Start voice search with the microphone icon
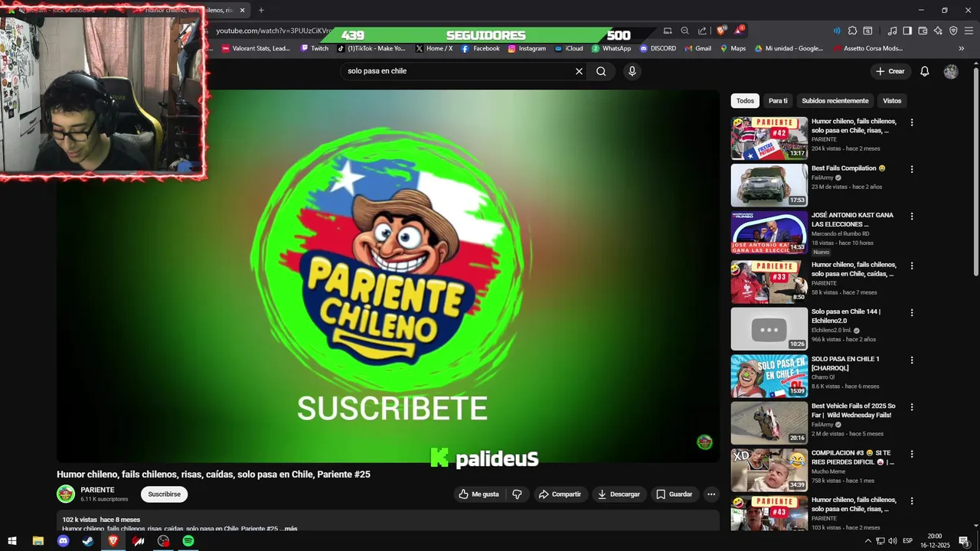Viewport: 980px width, 551px height. pyautogui.click(x=632, y=71)
